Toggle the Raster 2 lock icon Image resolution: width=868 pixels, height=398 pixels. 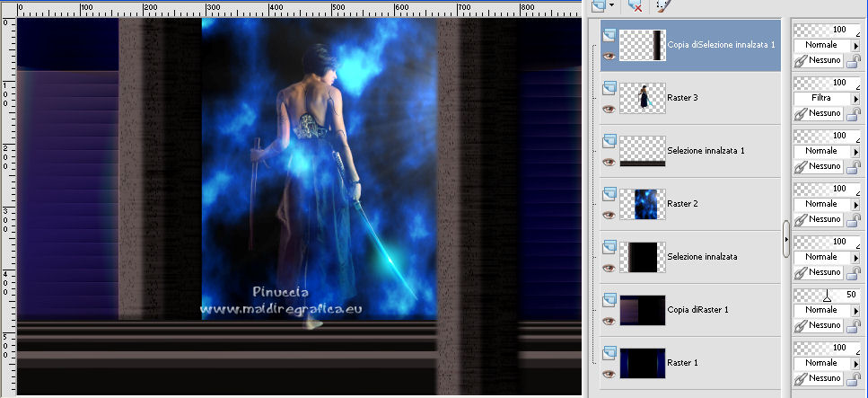pyautogui.click(x=855, y=219)
